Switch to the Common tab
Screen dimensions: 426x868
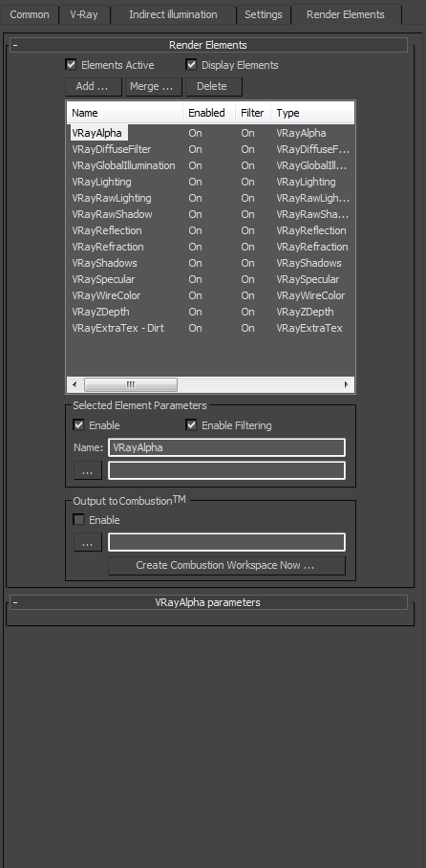pyautogui.click(x=30, y=14)
